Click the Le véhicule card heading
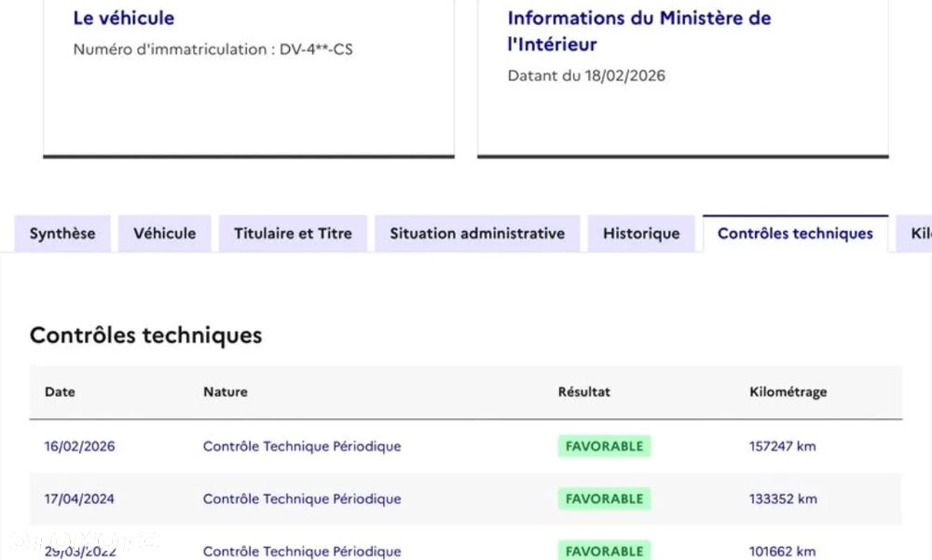Image resolution: width=932 pixels, height=560 pixels. point(124,18)
